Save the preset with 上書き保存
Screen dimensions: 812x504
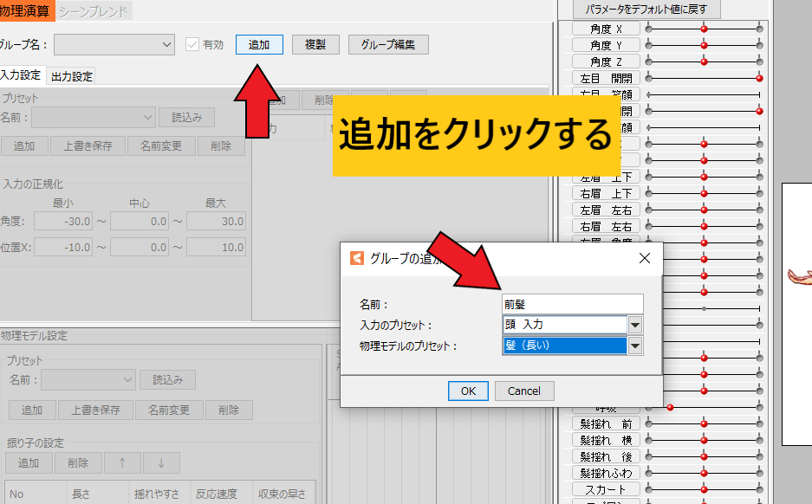point(87,146)
